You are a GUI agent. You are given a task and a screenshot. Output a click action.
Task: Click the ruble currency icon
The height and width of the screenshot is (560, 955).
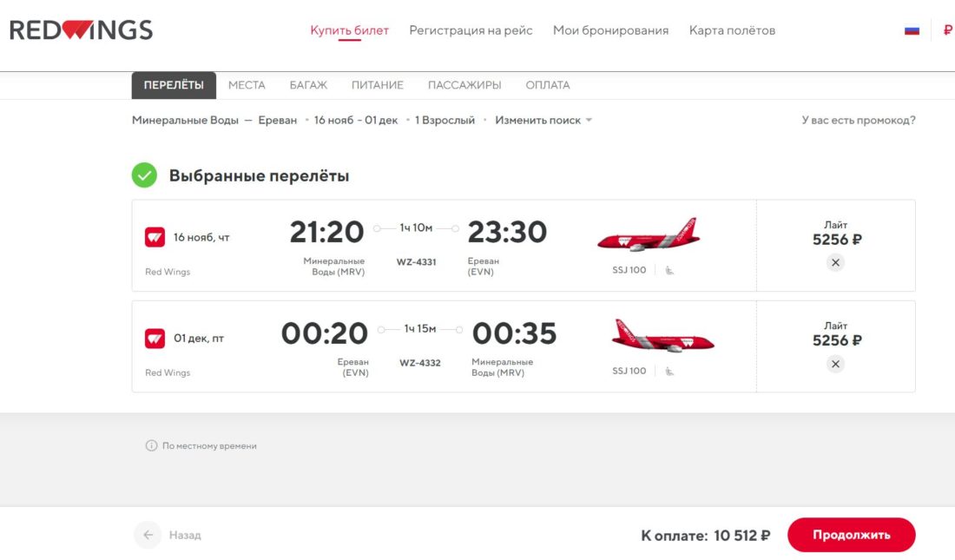click(947, 30)
